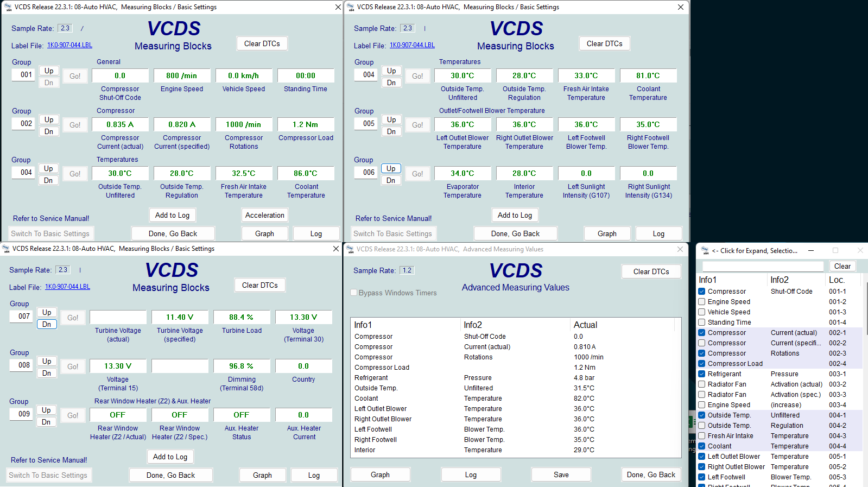This screenshot has height=487, width=868.
Task: Click the VCDS icon in the bottom-left window title bar
Action: tap(5, 249)
